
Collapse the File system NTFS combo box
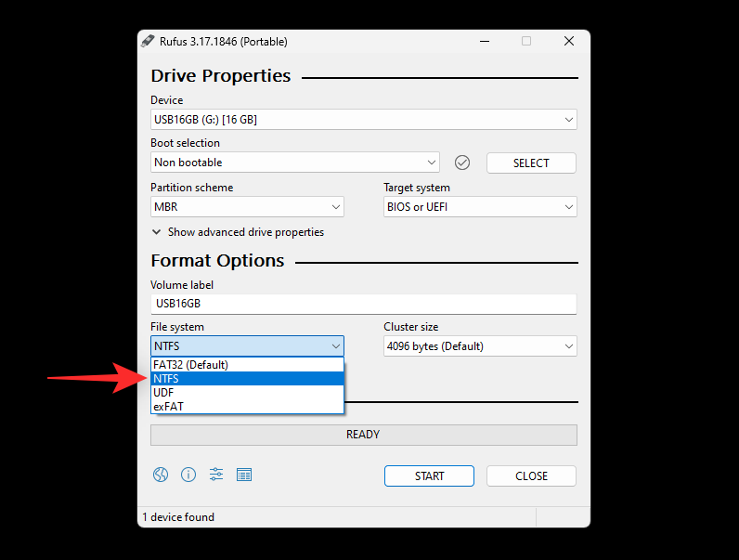(247, 346)
